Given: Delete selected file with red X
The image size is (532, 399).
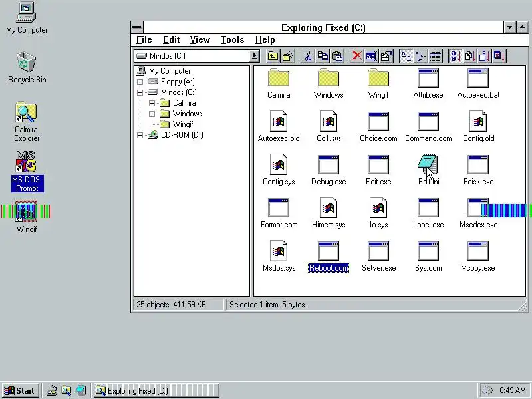Looking at the screenshot, I should (356, 56).
